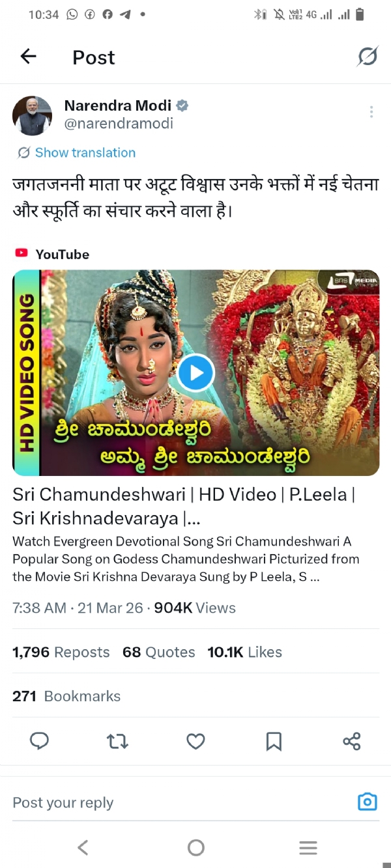Like the post with heart icon

(195, 741)
